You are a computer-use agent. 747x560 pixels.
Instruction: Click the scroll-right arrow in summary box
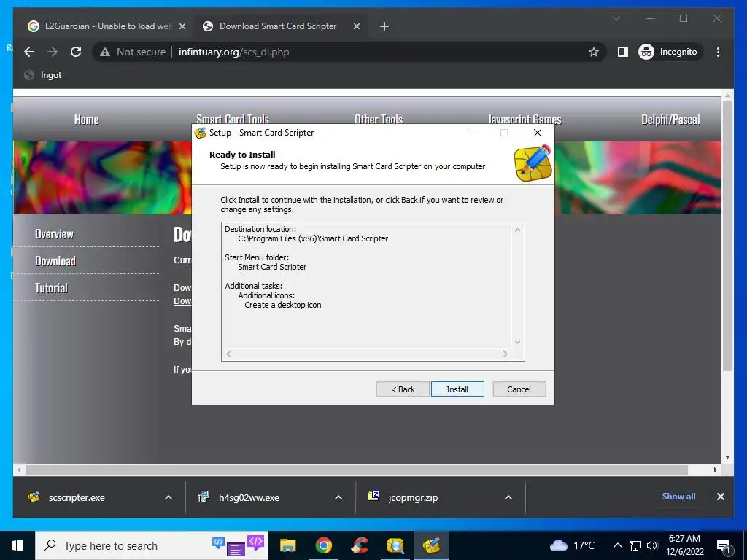(505, 354)
